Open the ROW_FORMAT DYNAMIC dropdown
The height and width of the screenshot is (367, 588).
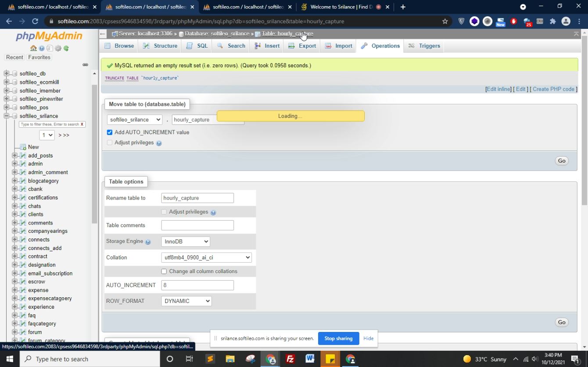(x=186, y=301)
